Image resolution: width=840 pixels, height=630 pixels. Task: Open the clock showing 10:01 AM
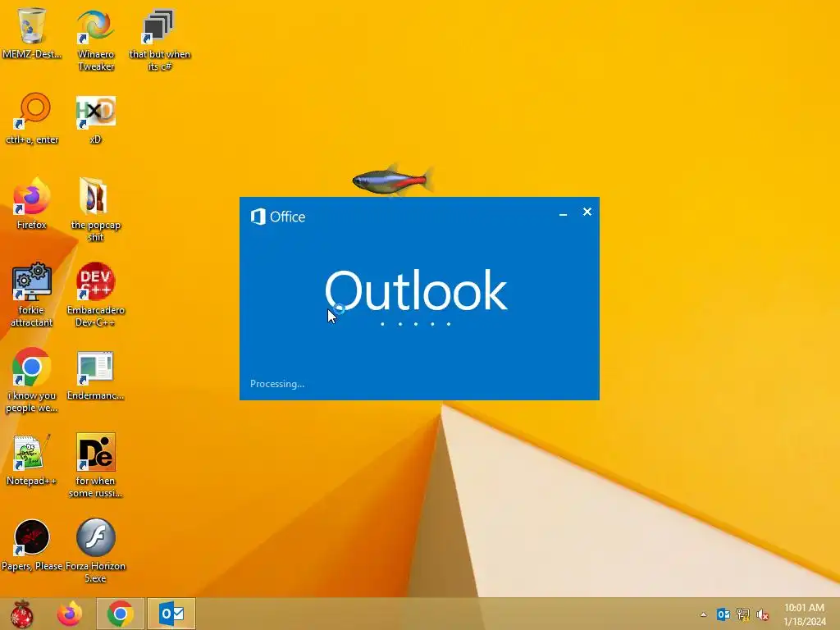[804, 614]
